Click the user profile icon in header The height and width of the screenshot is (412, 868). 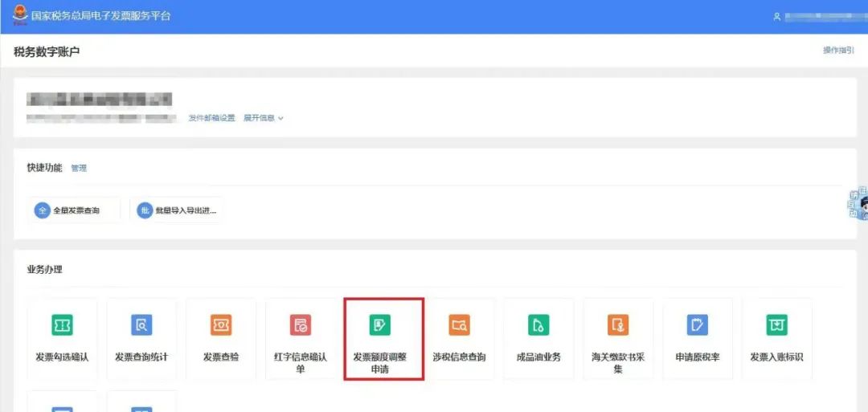(x=777, y=17)
